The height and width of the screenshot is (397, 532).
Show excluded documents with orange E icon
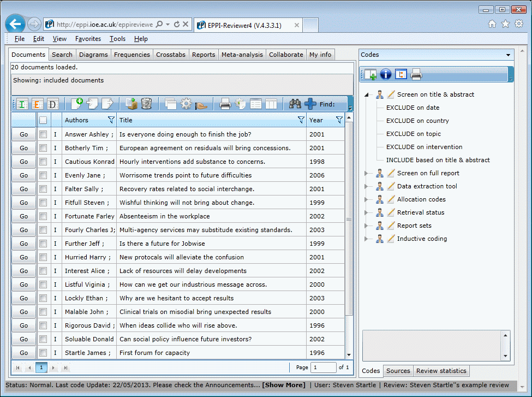[x=37, y=104]
